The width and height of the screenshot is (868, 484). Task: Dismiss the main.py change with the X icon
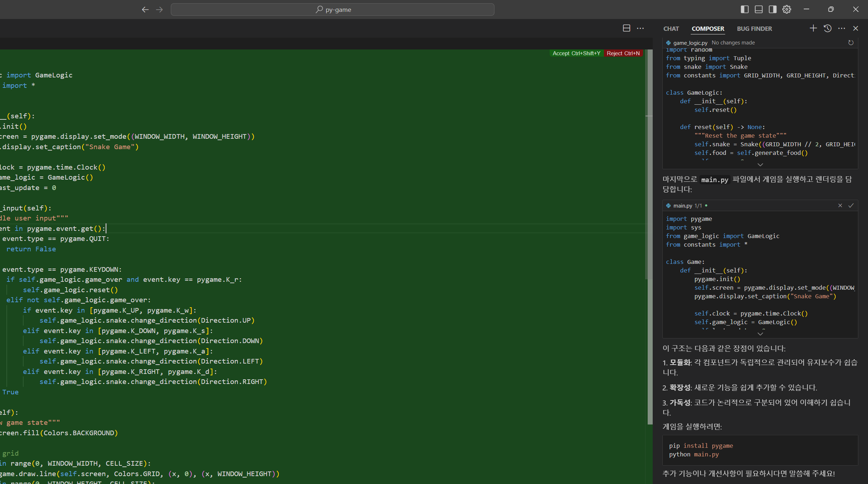point(840,205)
